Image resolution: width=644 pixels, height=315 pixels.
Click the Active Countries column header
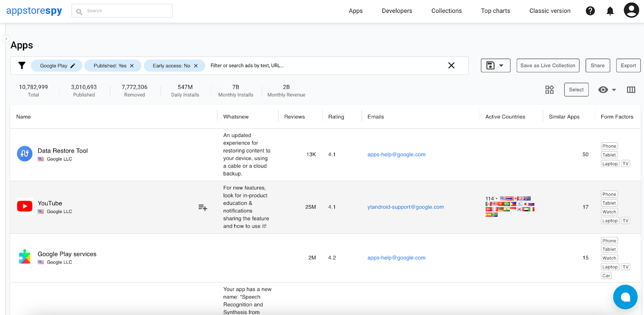click(505, 117)
